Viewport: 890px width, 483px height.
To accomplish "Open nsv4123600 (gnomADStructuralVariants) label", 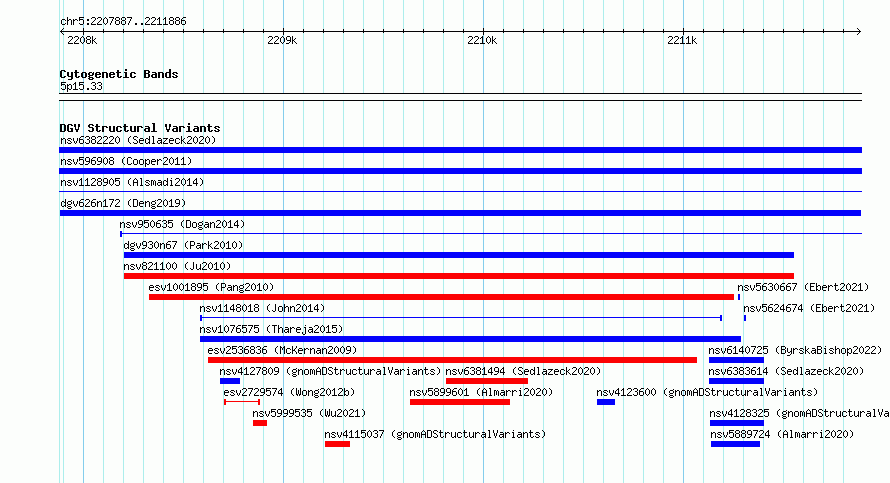I will tap(707, 392).
